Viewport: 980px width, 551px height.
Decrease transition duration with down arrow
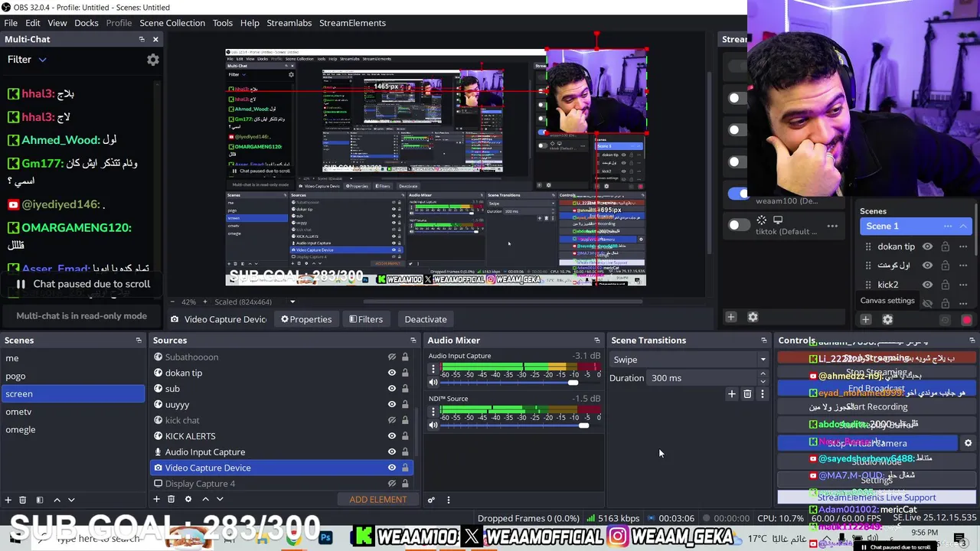763,382
